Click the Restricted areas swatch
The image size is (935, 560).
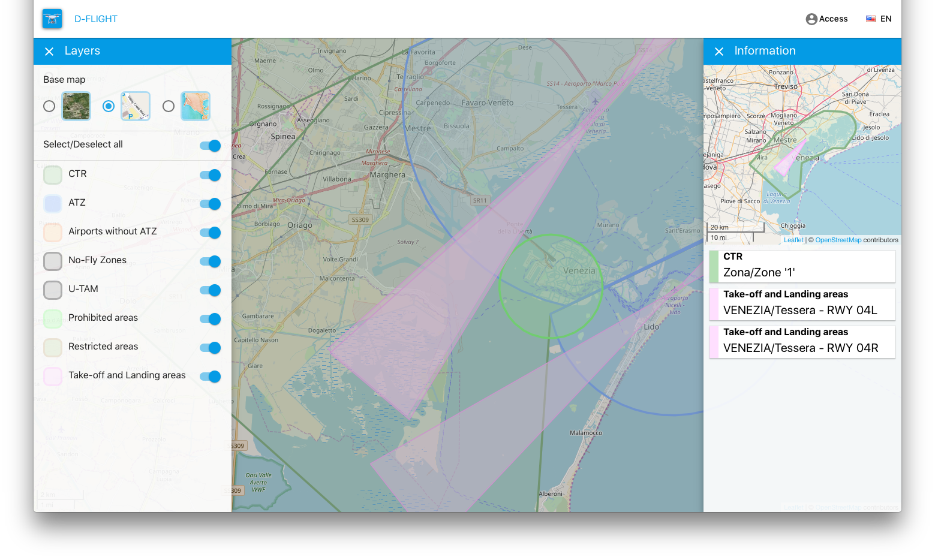[x=53, y=348]
